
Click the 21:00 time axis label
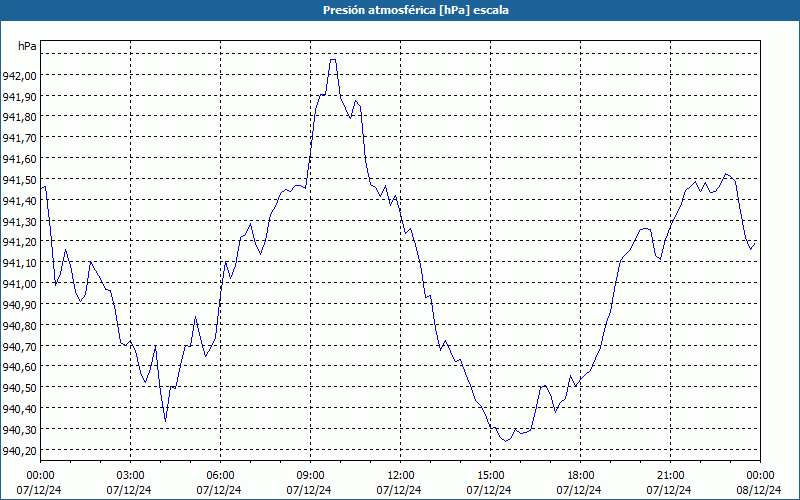tap(670, 476)
